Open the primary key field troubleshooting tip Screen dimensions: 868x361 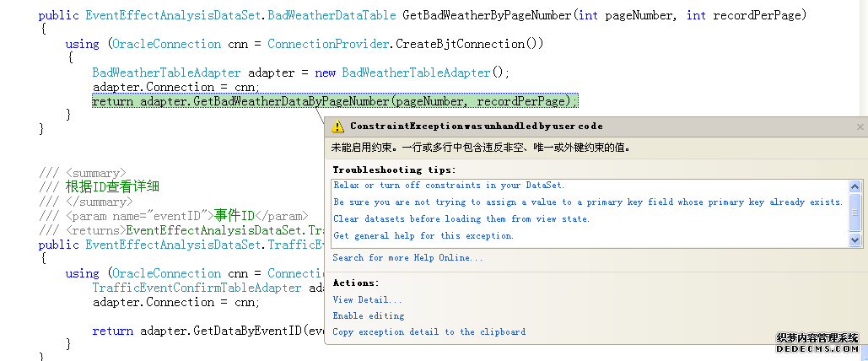[588, 202]
